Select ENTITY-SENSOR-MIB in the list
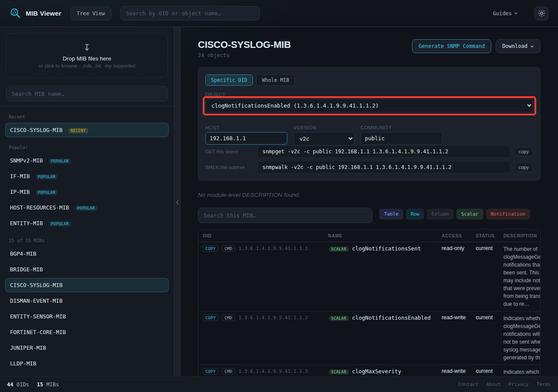The height and width of the screenshot is (392, 558). tap(87, 317)
